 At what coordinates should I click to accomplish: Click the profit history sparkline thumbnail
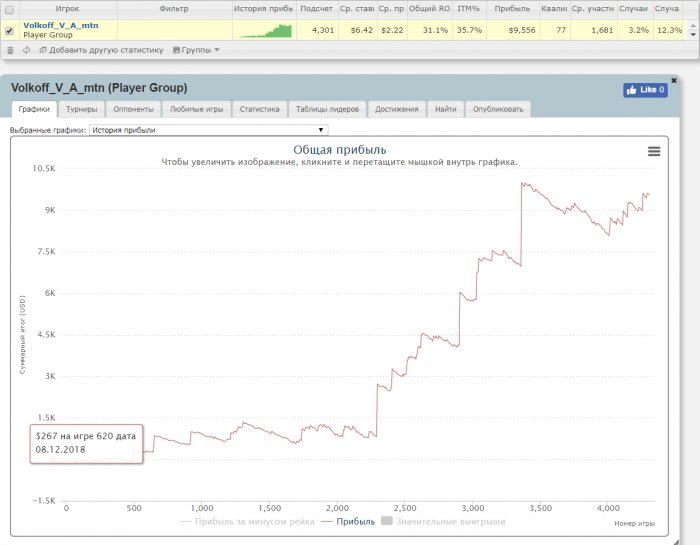click(x=266, y=31)
